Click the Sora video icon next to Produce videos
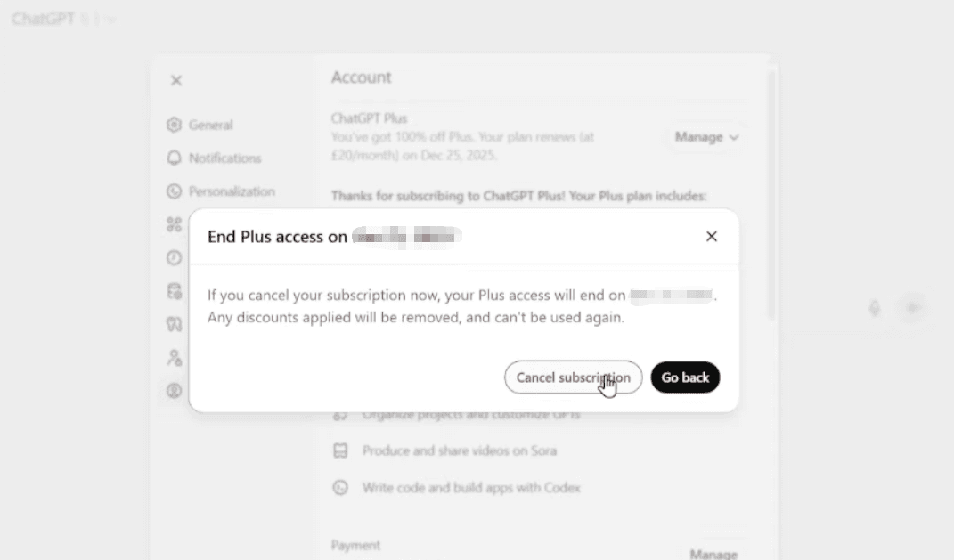The width and height of the screenshot is (954, 560). (x=340, y=450)
